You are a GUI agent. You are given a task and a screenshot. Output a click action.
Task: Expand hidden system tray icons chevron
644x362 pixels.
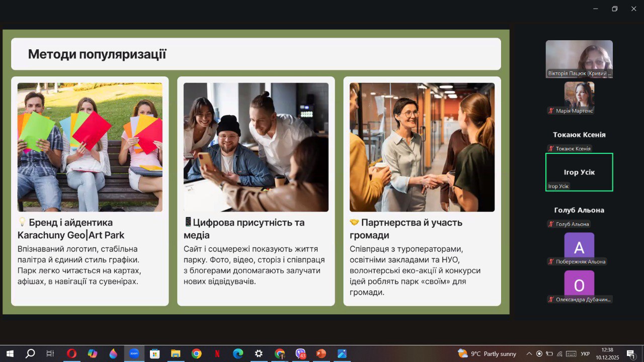click(x=529, y=353)
